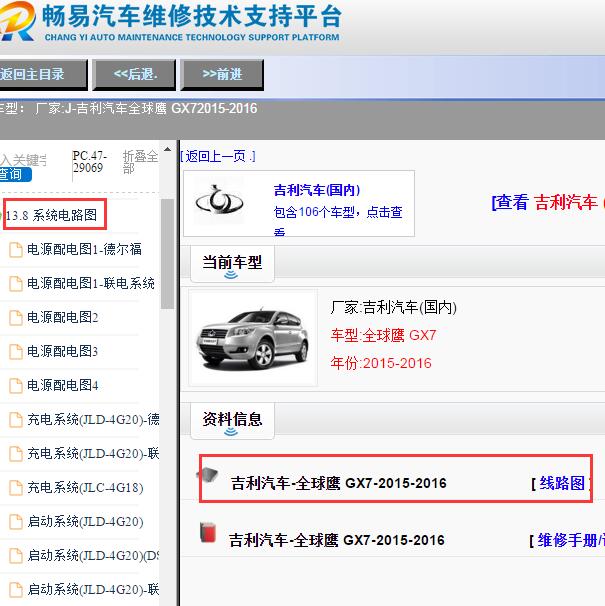This screenshot has width=605, height=606.
Task: Click 折叠全部 to collapse the tree
Action: coord(140,162)
